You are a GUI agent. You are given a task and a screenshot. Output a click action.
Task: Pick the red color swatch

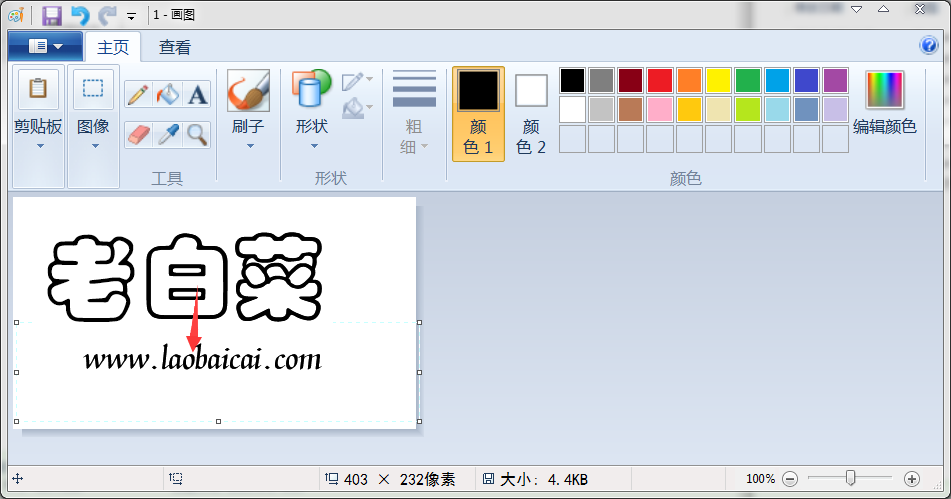(660, 80)
